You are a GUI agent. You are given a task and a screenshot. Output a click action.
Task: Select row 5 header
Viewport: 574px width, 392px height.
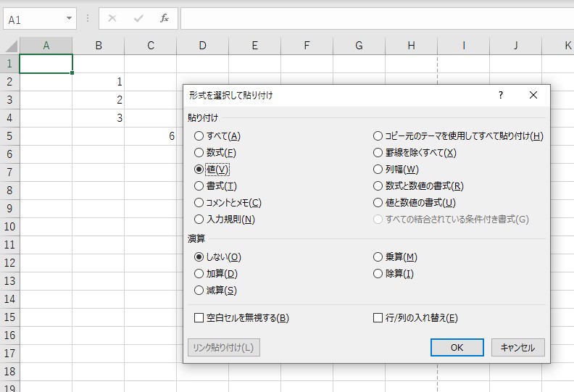pos(9,135)
